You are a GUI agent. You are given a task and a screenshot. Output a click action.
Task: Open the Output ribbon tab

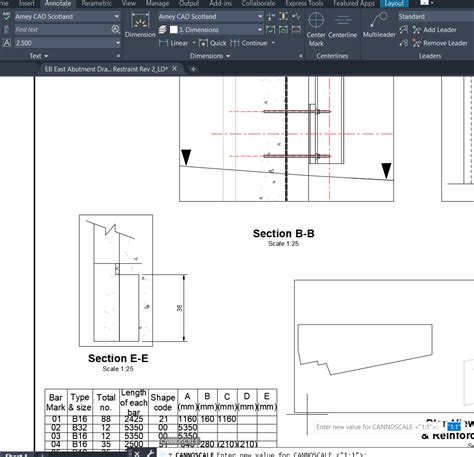[x=189, y=3]
